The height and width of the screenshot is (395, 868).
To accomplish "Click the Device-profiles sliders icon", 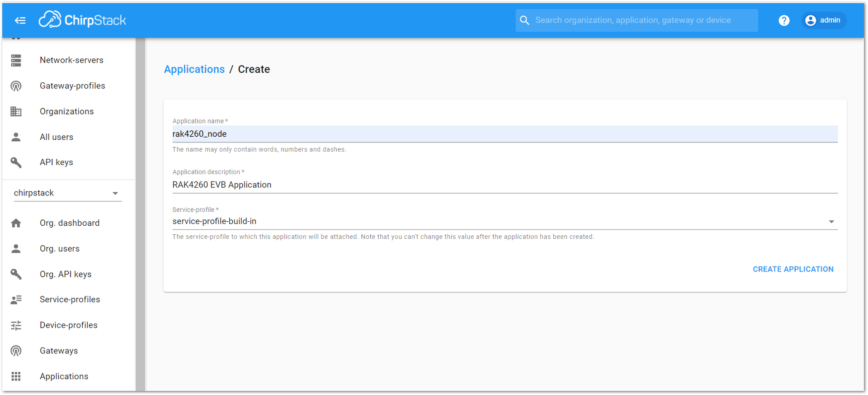I will (16, 325).
